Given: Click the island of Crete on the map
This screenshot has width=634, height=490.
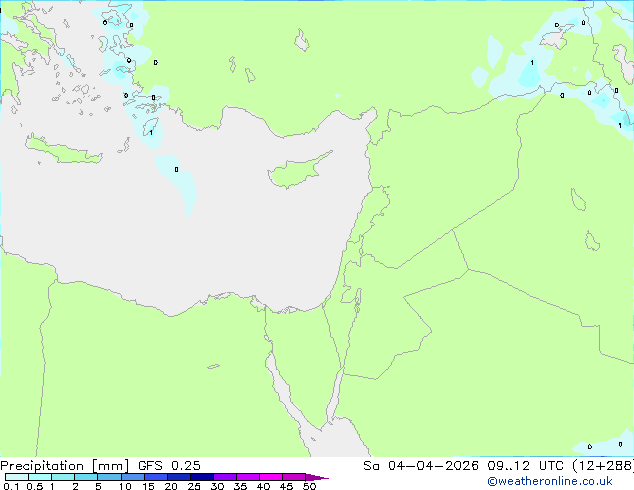Looking at the screenshot, I should 63,149.
